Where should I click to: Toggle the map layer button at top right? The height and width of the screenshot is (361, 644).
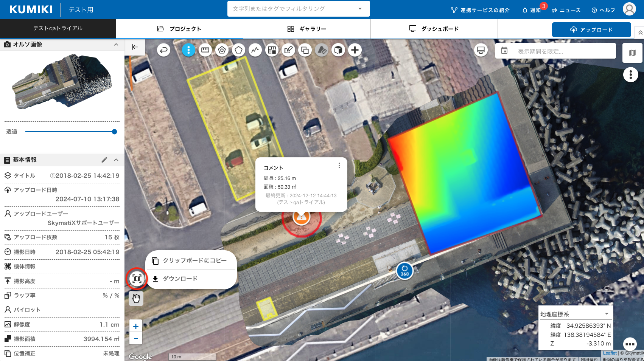tap(632, 53)
